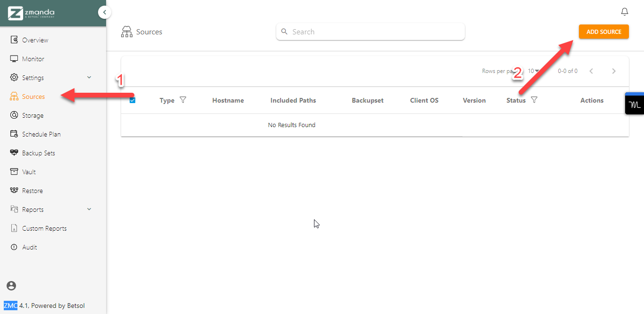Click the Storage disk icon
The image size is (644, 314).
pos(14,115)
